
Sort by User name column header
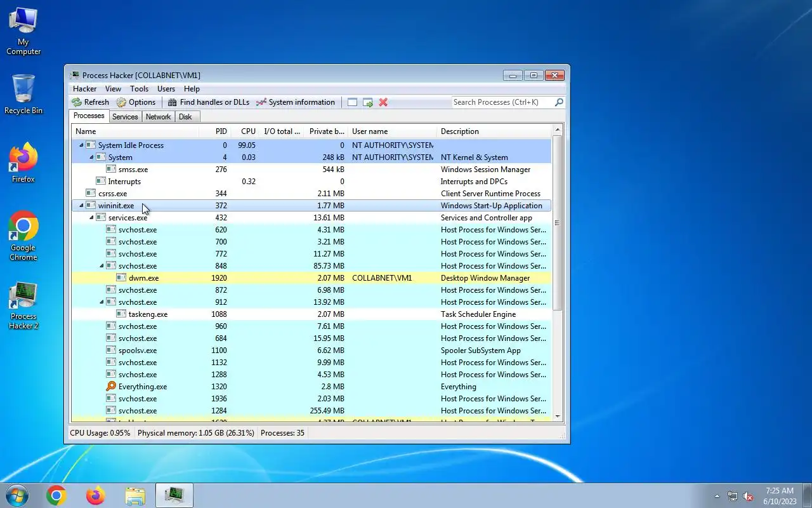point(392,131)
